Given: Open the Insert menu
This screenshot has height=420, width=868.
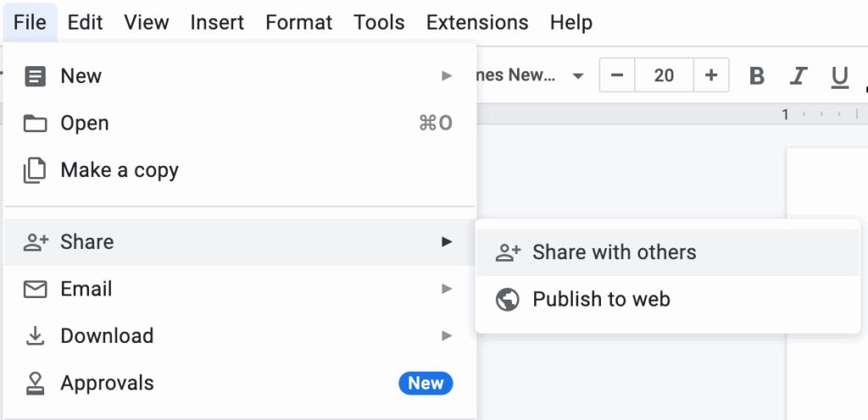Looking at the screenshot, I should pyautogui.click(x=217, y=22).
